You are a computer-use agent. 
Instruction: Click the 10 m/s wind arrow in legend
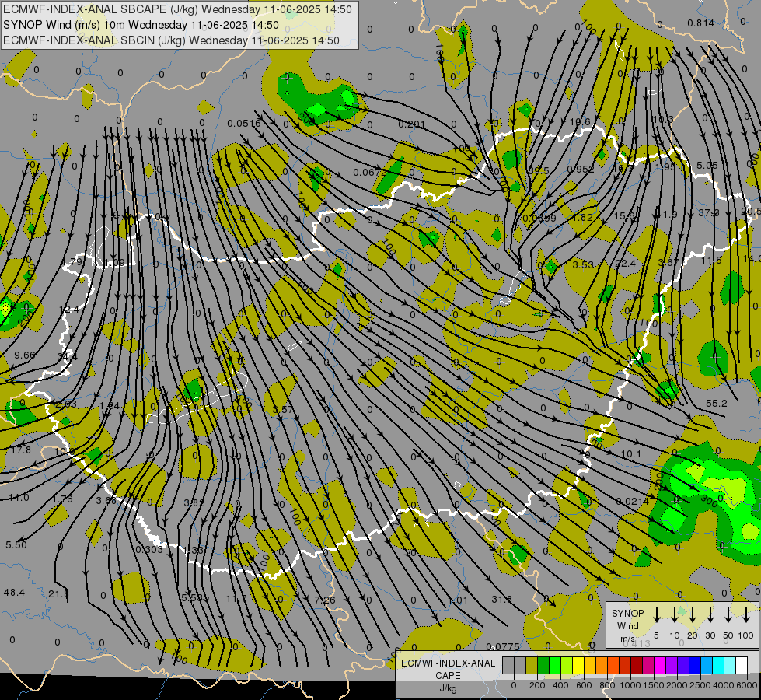[x=675, y=615]
